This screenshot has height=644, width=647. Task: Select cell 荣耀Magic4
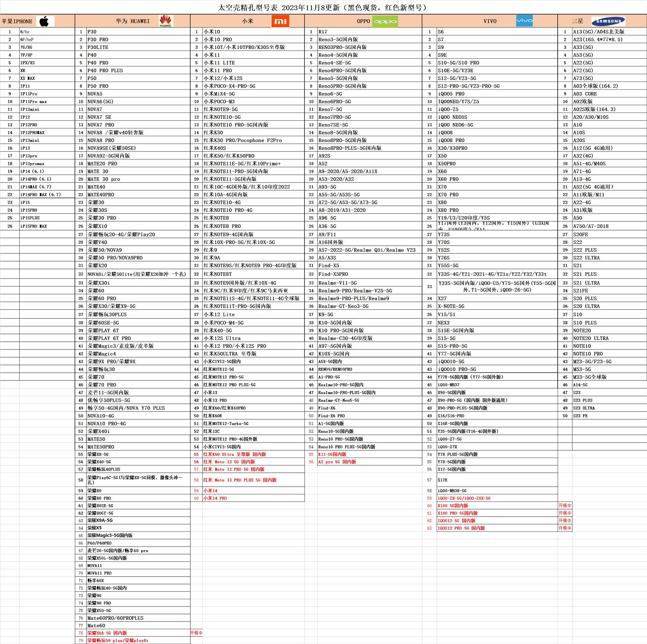click(x=138, y=354)
